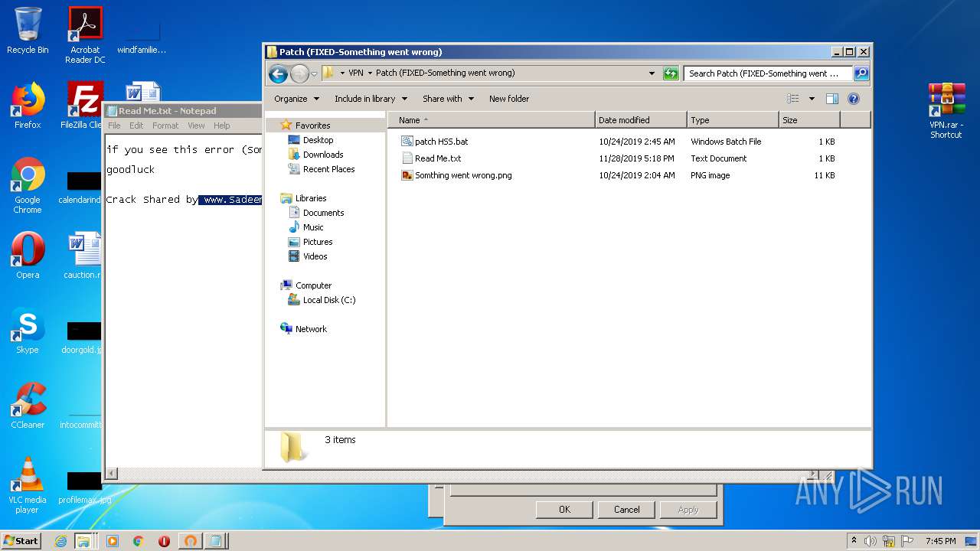Select Local Disk (C:) in navigation pane
This screenshot has width=980, height=551.
(329, 300)
